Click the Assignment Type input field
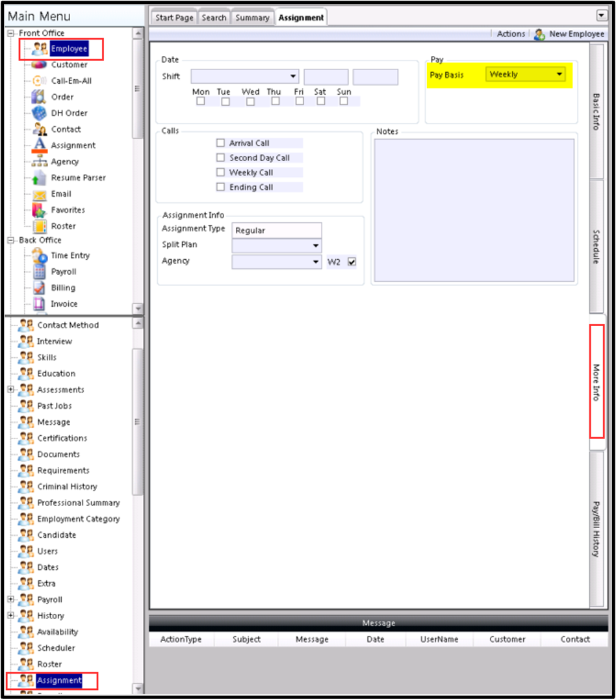 pos(277,231)
